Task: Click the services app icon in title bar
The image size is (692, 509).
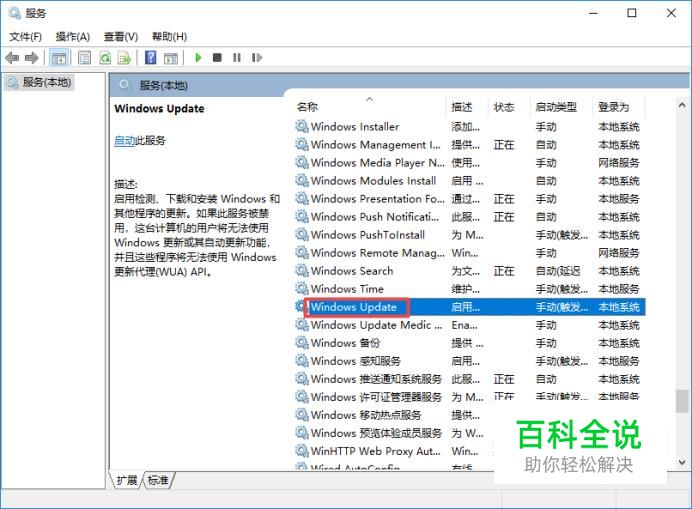Action: click(15, 13)
